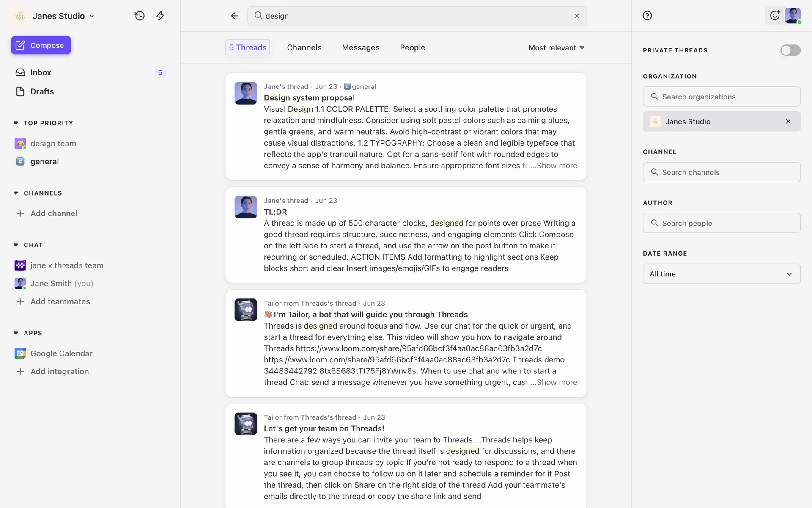The image size is (812, 508).
Task: Open the Inbox from sidebar
Action: click(x=41, y=72)
